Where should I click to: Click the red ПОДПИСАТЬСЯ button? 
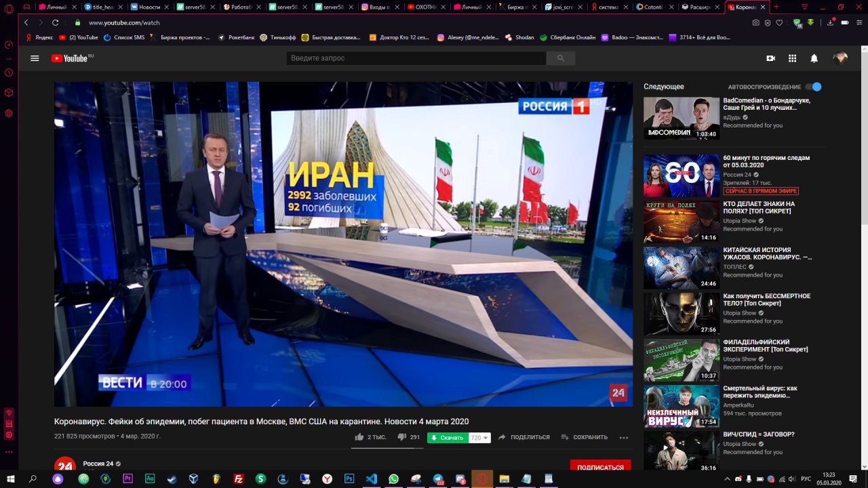click(600, 466)
